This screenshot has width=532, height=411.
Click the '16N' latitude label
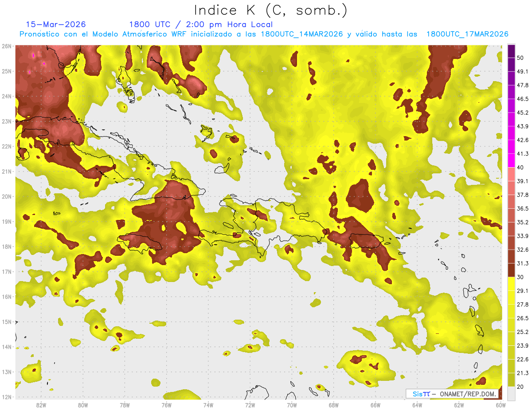pyautogui.click(x=7, y=297)
